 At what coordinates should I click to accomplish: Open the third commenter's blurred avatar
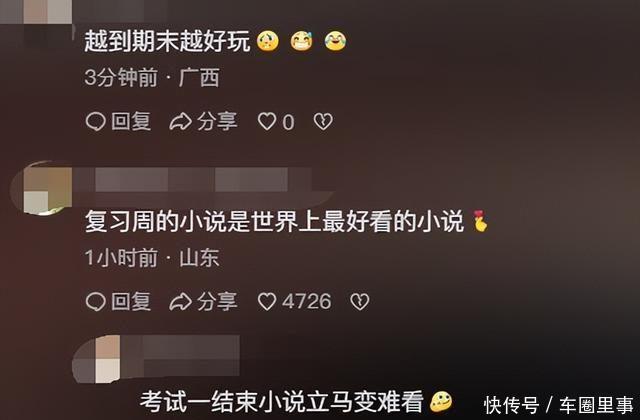click(97, 359)
